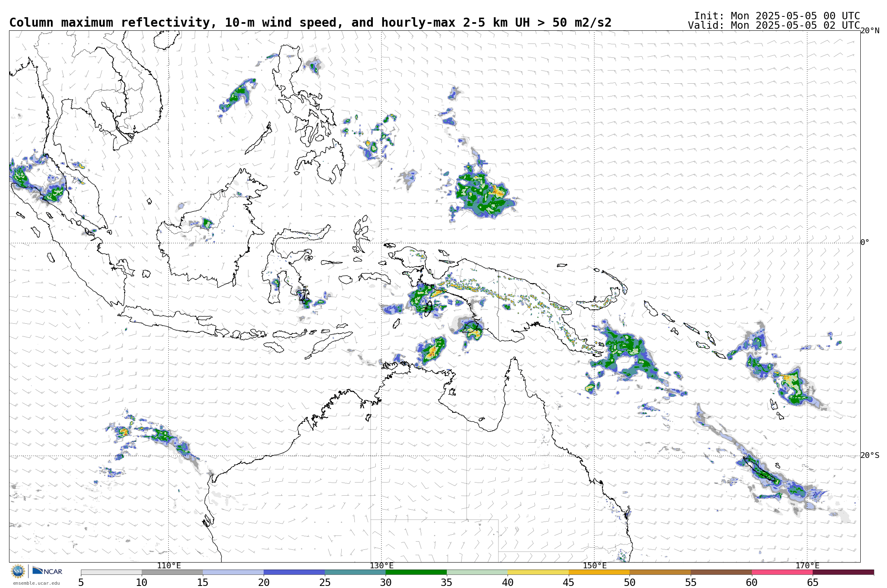Image resolution: width=887 pixels, height=588 pixels.
Task: Click the colorbar tick label 30
Action: (x=386, y=583)
